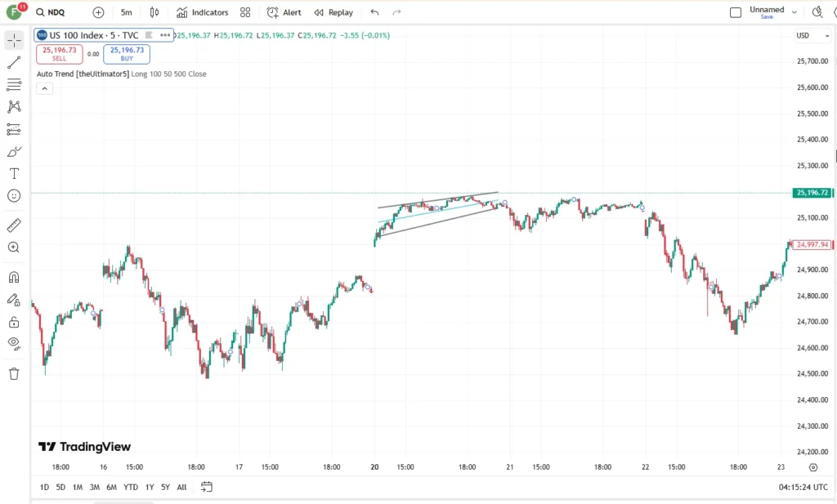Delete drawings with the trash icon
Screen dimensions: 837x504
click(x=14, y=373)
